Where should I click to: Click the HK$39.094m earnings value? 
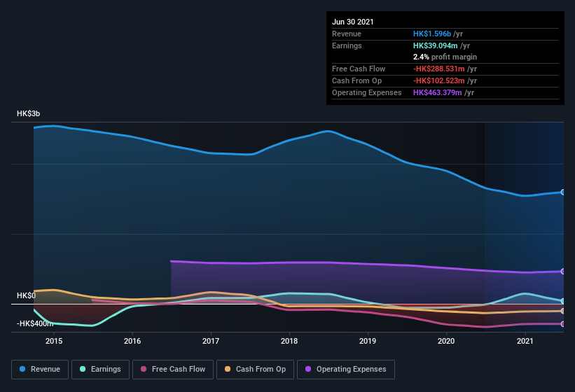tap(436, 45)
